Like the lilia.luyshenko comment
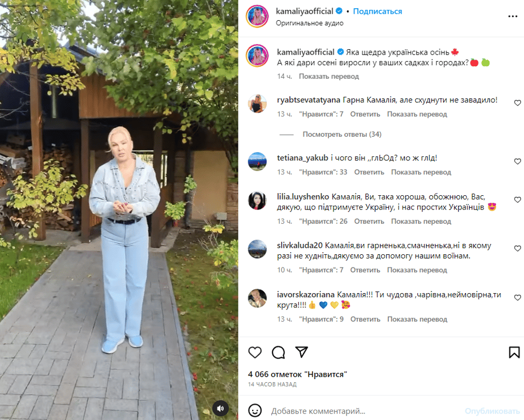 (517, 200)
